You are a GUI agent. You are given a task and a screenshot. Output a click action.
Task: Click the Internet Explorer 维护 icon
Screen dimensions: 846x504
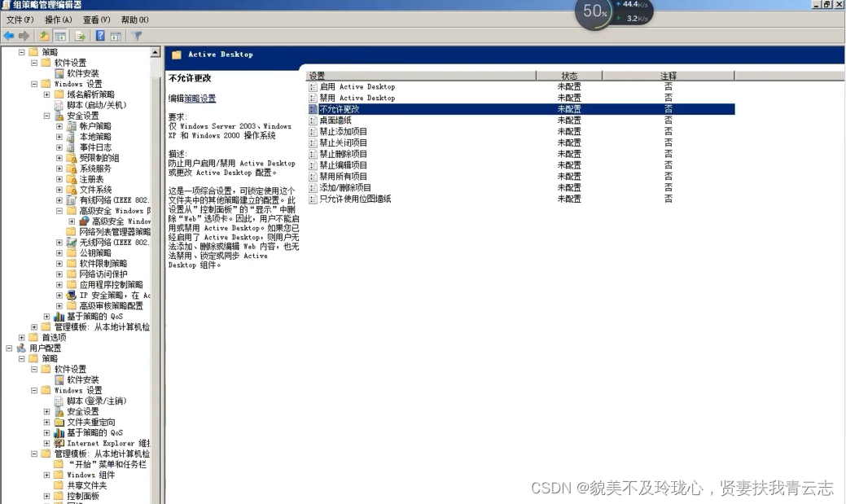point(59,444)
